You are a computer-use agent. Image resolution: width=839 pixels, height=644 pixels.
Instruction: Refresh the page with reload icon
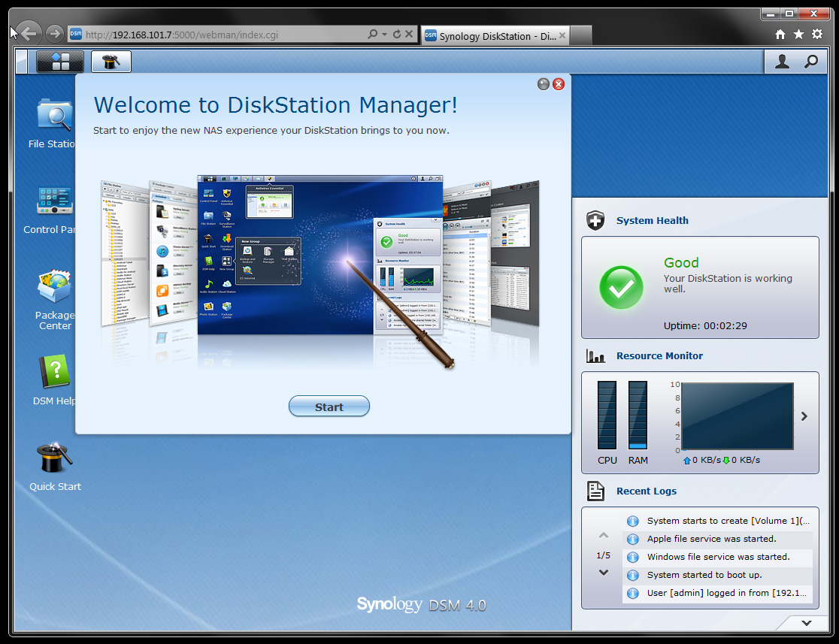click(x=397, y=35)
